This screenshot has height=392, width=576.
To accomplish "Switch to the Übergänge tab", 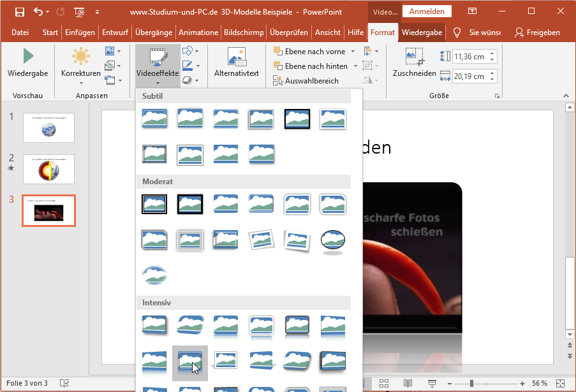I will pyautogui.click(x=154, y=33).
